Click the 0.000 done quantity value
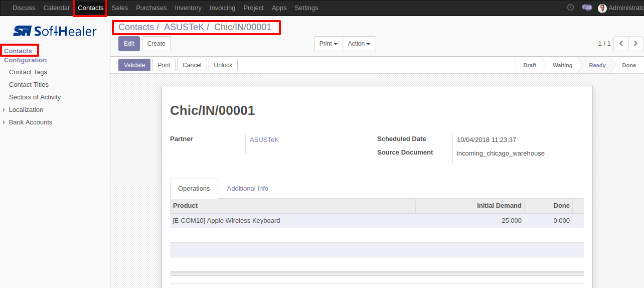644x288 pixels. click(x=562, y=221)
